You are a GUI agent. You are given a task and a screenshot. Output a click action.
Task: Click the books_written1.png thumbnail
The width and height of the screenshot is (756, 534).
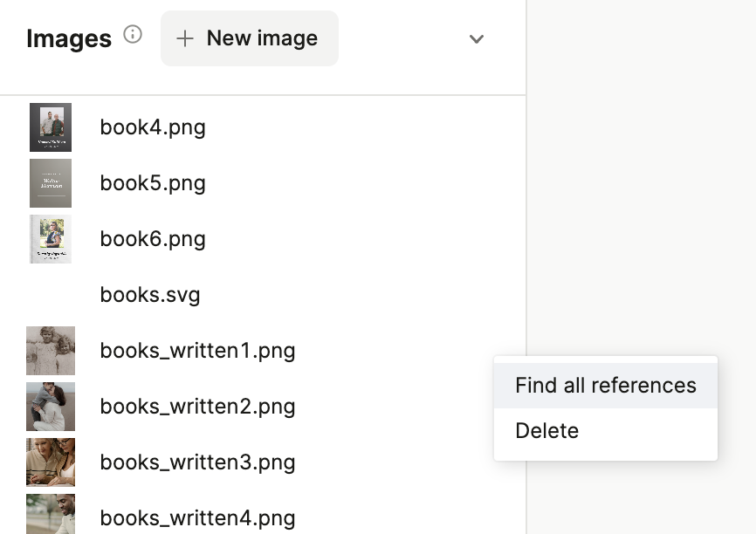pyautogui.click(x=51, y=351)
